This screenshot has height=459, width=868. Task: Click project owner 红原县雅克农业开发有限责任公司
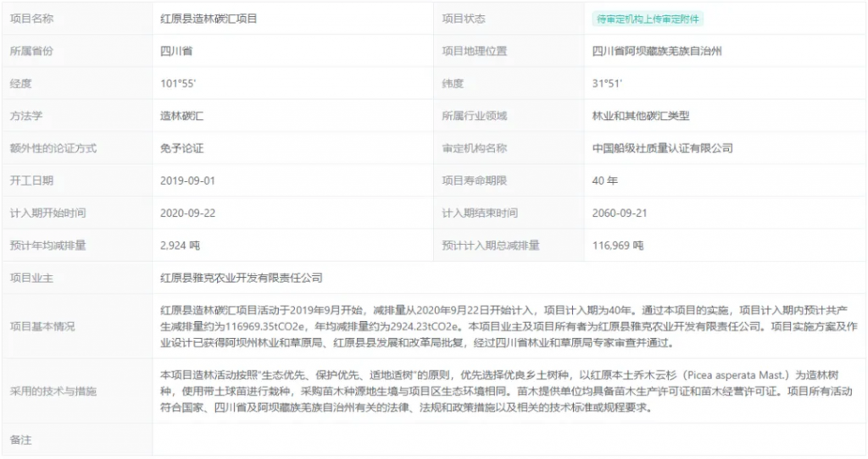[242, 278]
